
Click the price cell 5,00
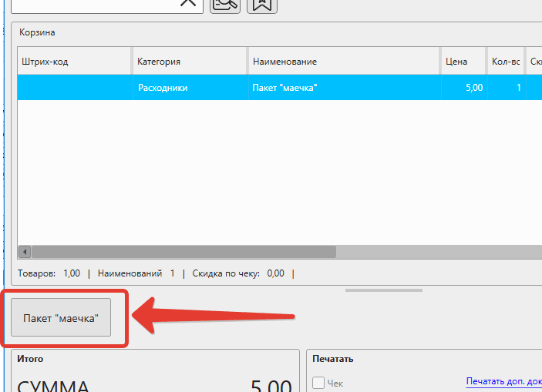(463, 88)
